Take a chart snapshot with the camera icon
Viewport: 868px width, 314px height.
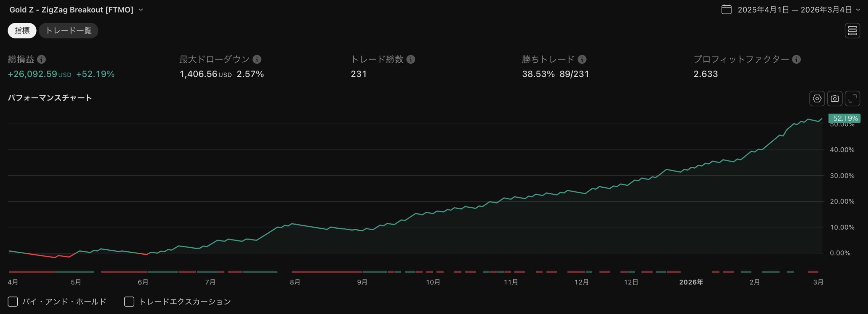click(835, 99)
